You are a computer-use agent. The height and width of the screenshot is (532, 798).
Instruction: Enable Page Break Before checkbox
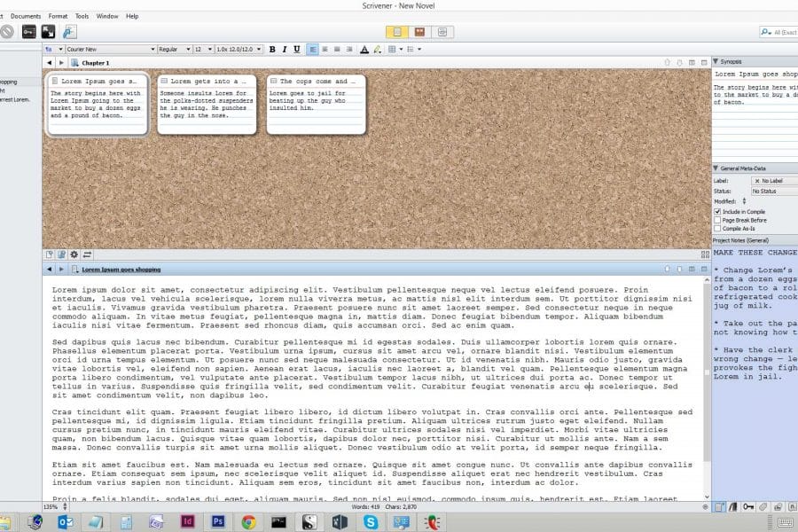(x=717, y=221)
